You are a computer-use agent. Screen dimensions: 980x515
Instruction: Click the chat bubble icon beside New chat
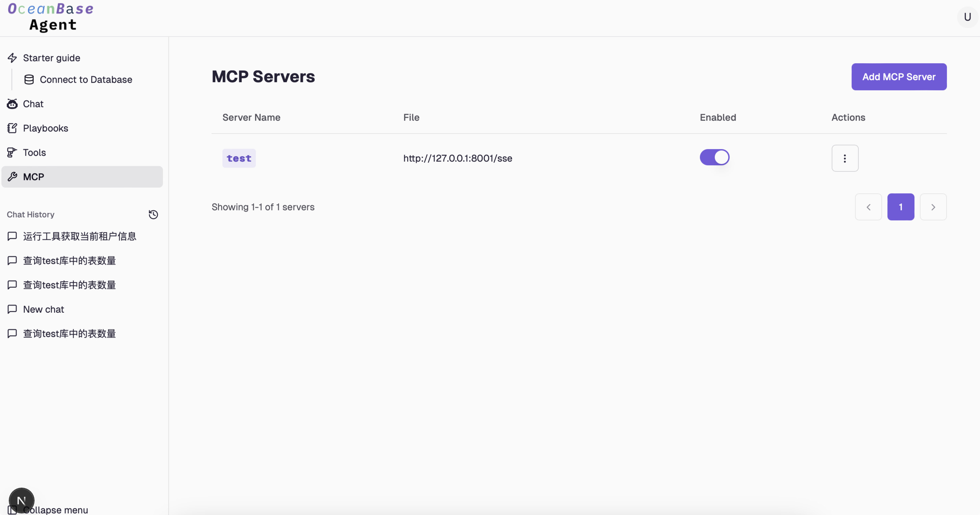coord(12,309)
